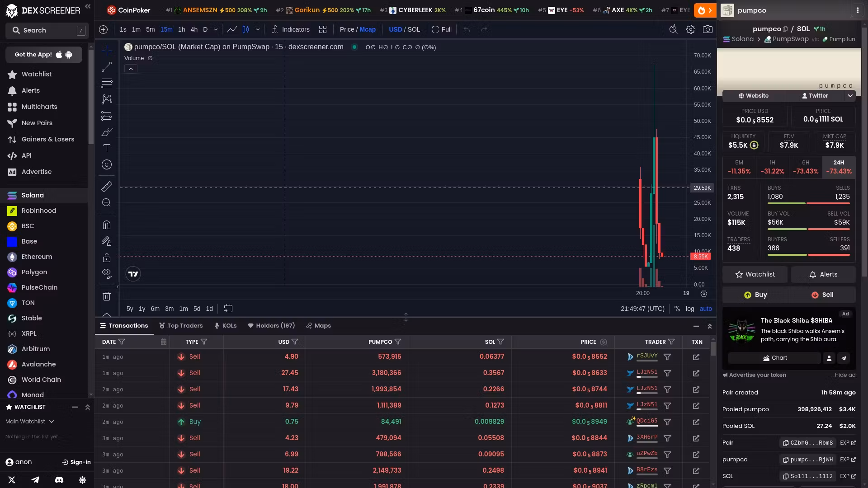
Task: Take a chart snapshot with camera icon
Action: click(708, 29)
